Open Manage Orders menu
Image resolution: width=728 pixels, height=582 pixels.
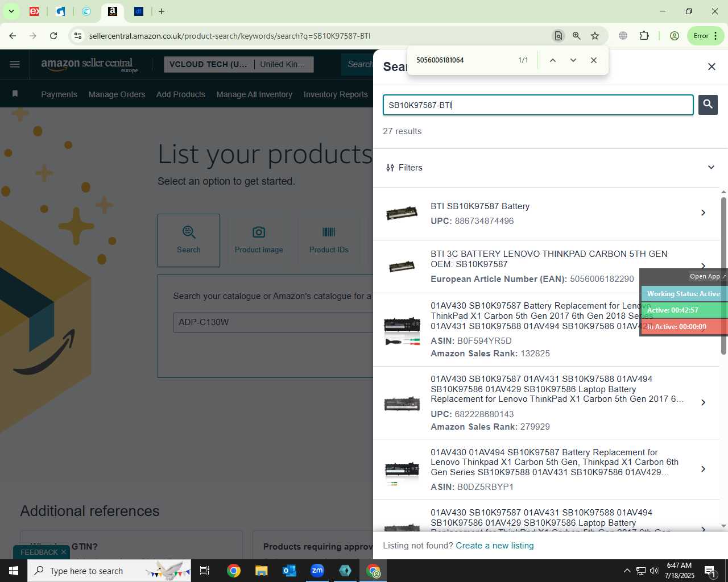click(x=117, y=94)
